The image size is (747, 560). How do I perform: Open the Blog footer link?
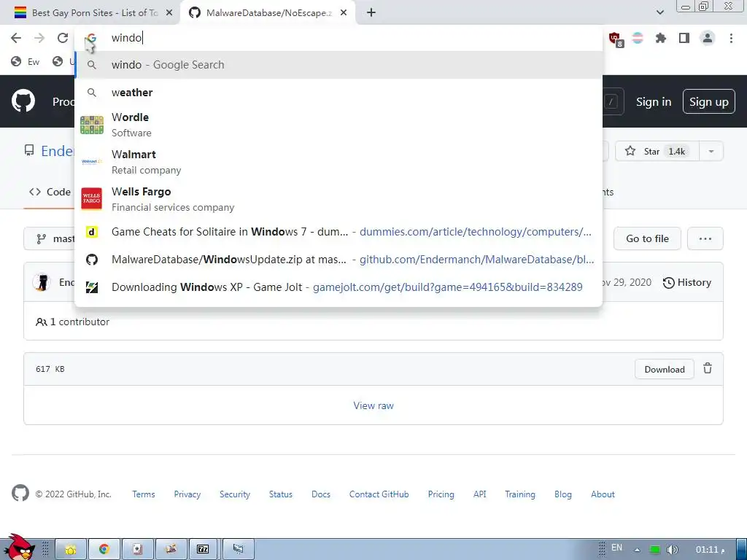tap(562, 494)
